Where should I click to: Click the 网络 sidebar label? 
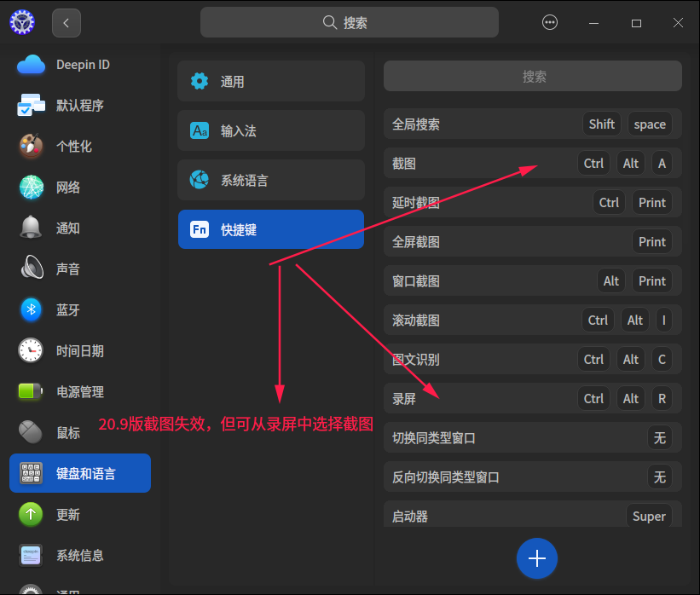(x=68, y=187)
